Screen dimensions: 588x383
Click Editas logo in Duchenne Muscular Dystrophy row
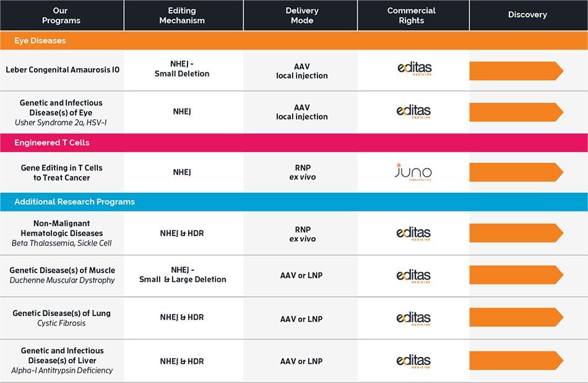click(413, 275)
